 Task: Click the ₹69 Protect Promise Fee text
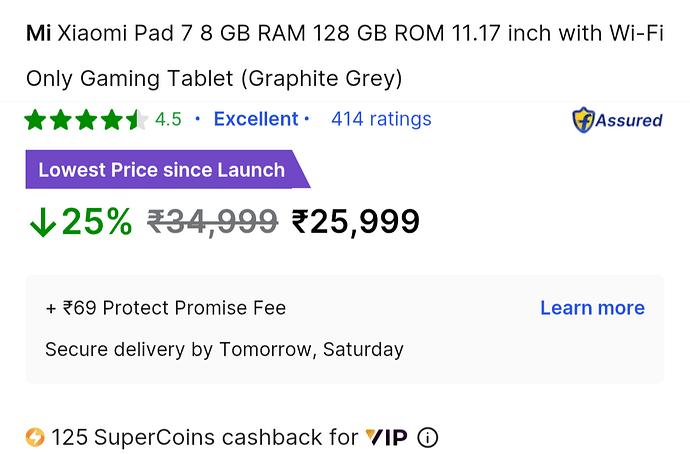(165, 308)
